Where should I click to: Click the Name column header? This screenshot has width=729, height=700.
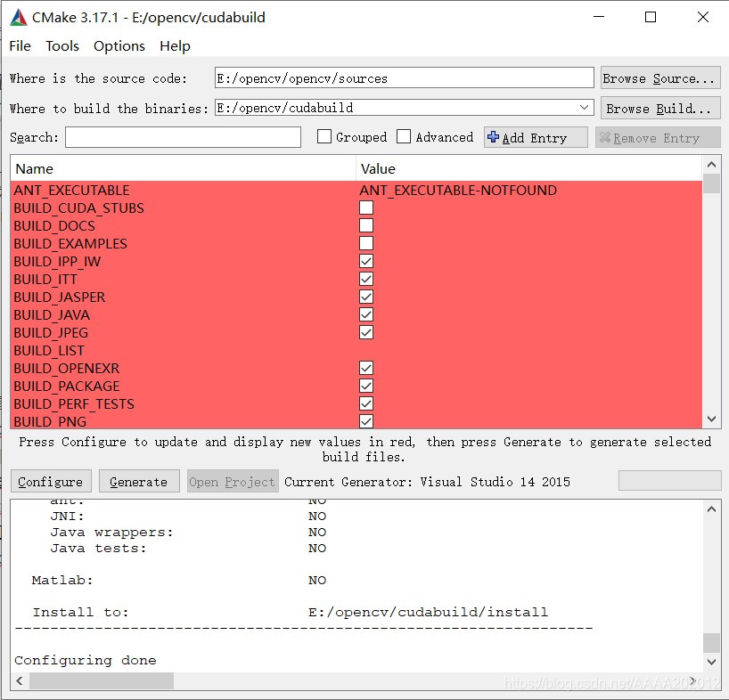pyautogui.click(x=184, y=168)
